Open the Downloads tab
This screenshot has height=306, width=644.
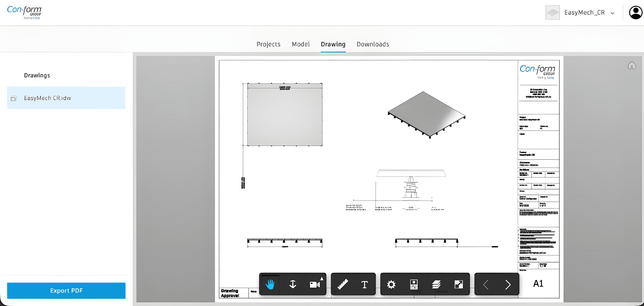click(373, 44)
